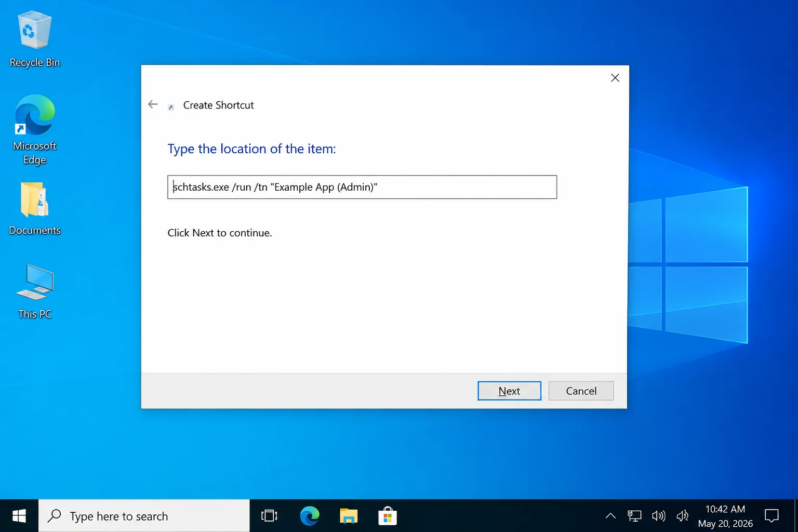Image resolution: width=798 pixels, height=532 pixels.
Task: Select the Documents folder on desktop
Action: click(x=35, y=209)
